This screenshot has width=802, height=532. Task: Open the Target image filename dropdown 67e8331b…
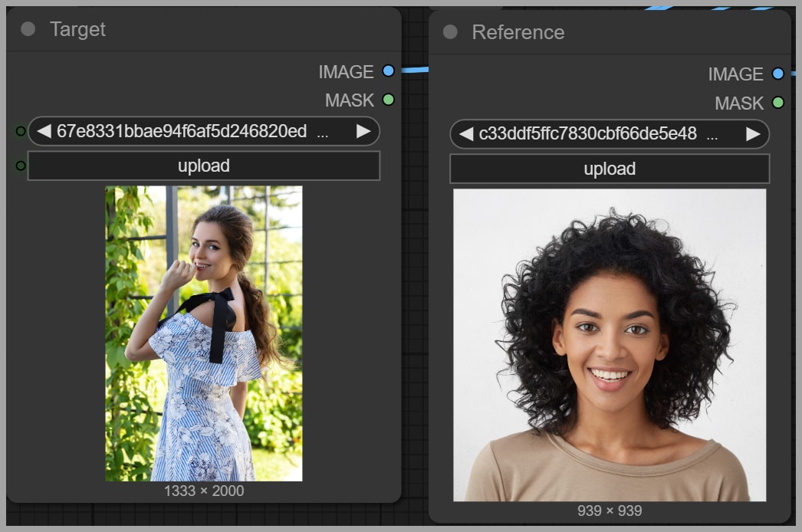click(192, 131)
